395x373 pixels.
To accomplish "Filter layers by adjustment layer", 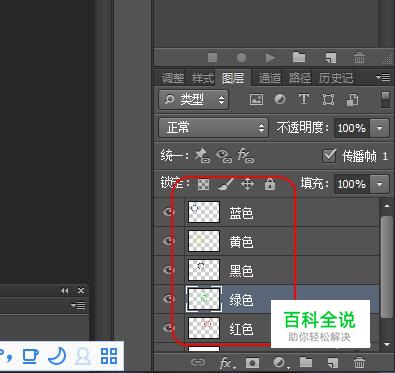I will 280,99.
